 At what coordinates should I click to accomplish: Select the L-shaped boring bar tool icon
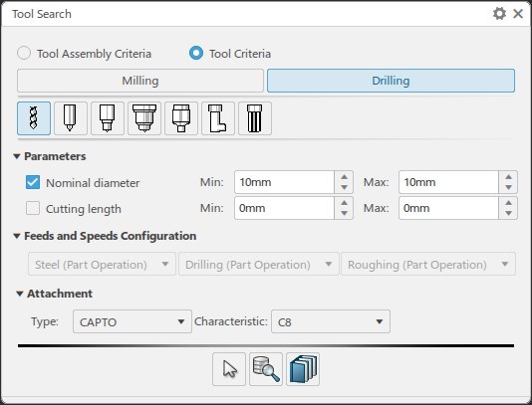[x=218, y=118]
